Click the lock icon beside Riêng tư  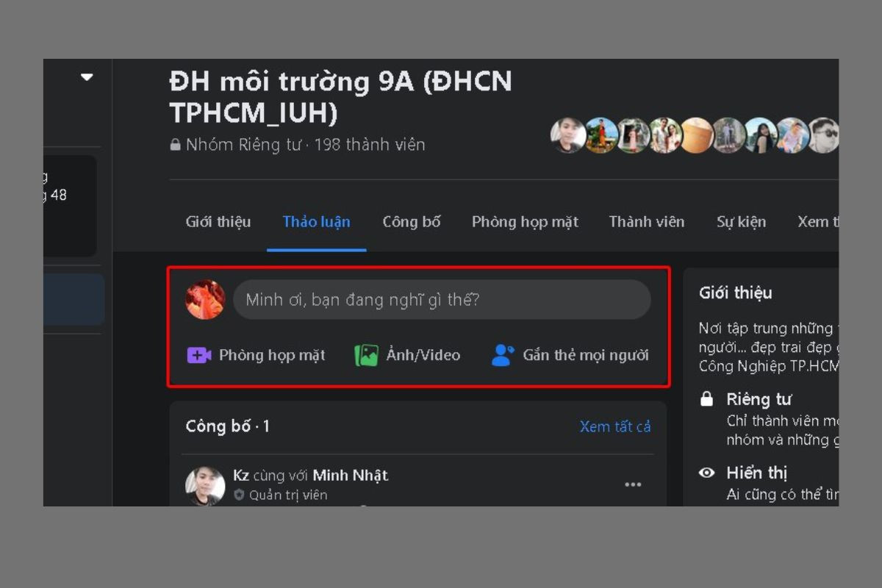tap(707, 400)
